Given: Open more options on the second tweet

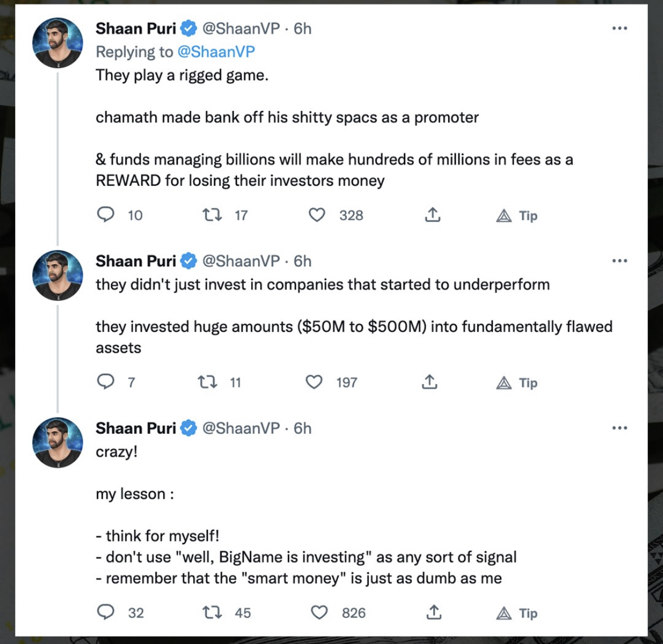Looking at the screenshot, I should (x=619, y=261).
